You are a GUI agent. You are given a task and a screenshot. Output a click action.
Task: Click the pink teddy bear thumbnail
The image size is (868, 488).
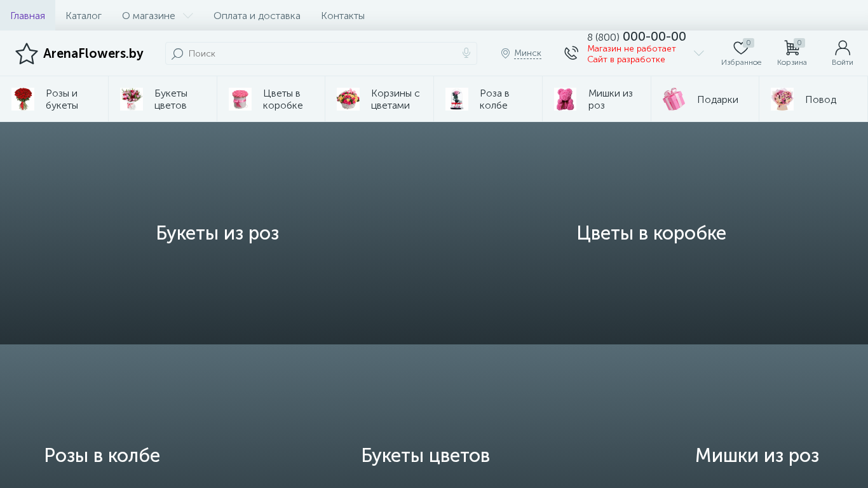[x=566, y=99]
